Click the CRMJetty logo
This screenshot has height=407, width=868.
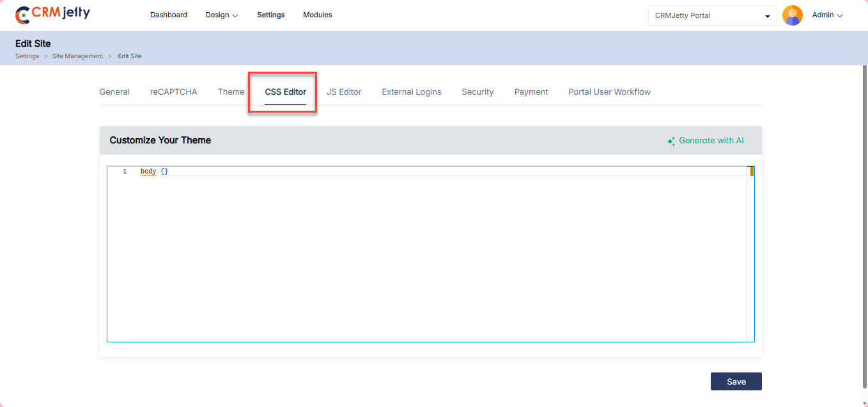pyautogui.click(x=52, y=15)
